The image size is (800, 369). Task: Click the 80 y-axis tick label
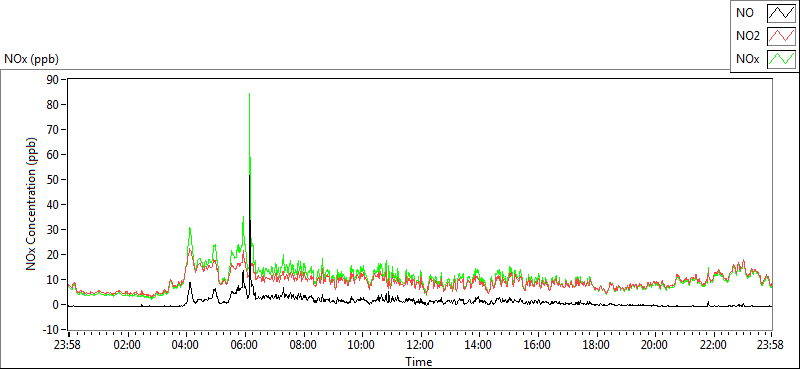(53, 105)
